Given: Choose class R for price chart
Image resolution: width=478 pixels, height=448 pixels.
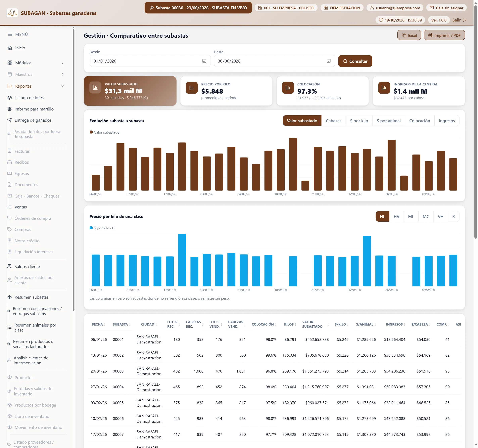Looking at the screenshot, I should [x=454, y=217].
